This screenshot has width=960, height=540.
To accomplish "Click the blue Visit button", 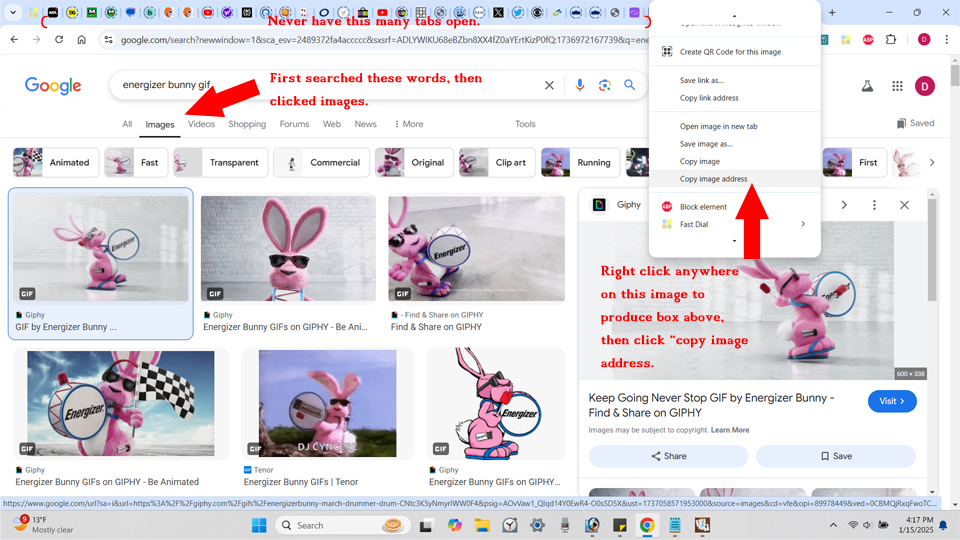I will click(x=892, y=401).
